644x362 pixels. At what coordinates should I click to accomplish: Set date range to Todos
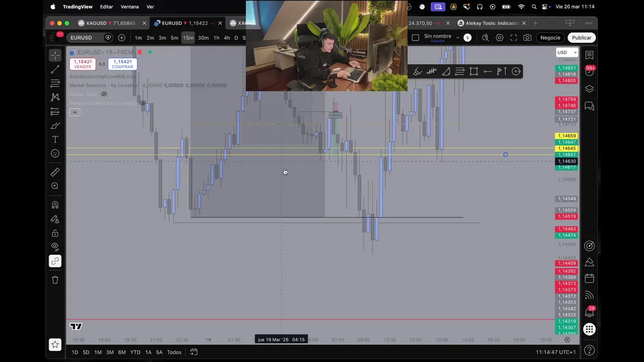click(x=174, y=352)
